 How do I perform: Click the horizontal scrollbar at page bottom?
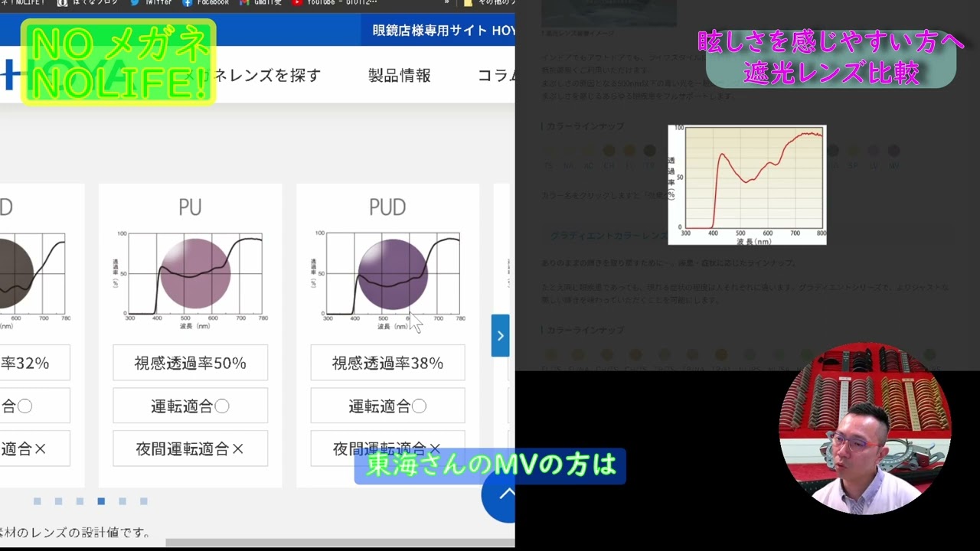tap(341, 543)
